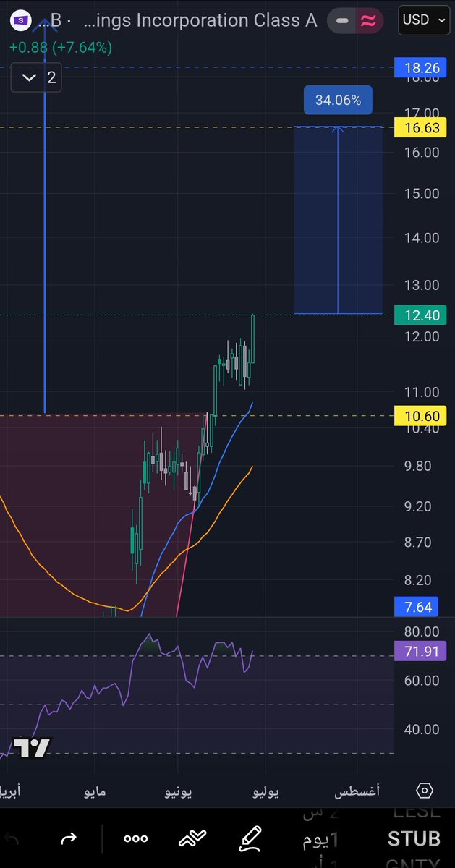Image resolution: width=455 pixels, height=868 pixels.
Task: Toggle the pink wave indicator pill
Action: [x=369, y=21]
